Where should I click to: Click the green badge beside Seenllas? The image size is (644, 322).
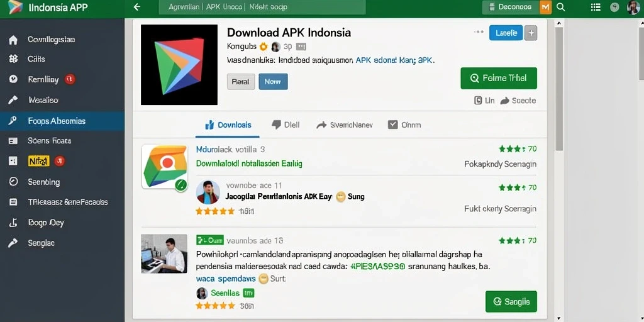coord(248,293)
